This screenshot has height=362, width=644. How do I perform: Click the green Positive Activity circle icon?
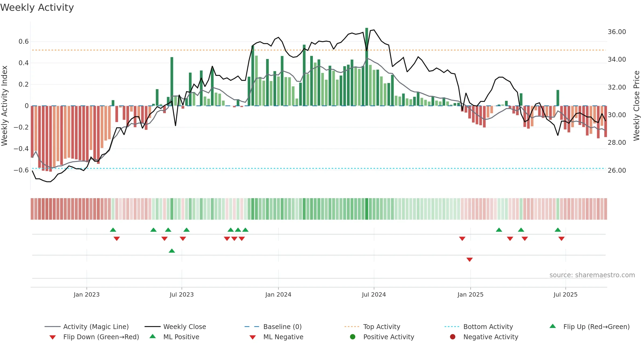coord(353,337)
